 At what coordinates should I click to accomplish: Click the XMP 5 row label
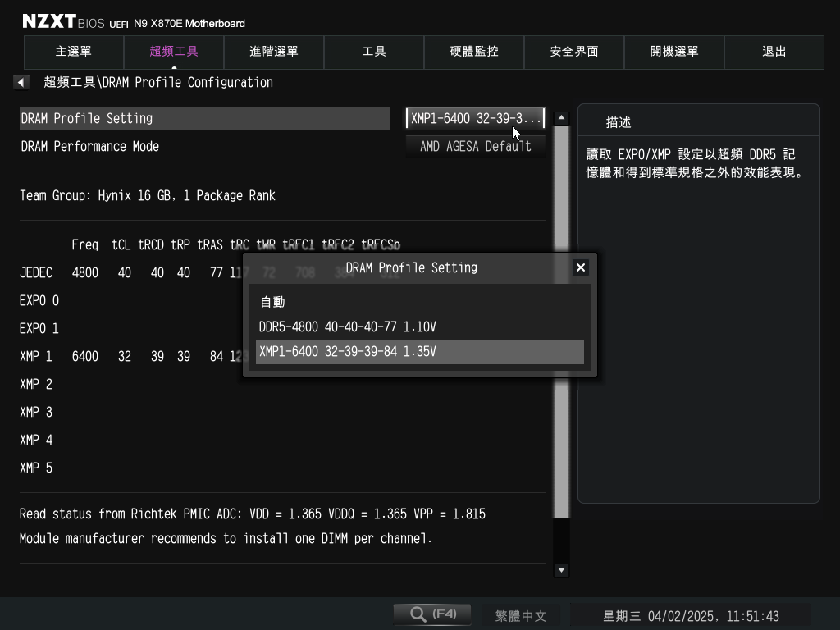36,468
